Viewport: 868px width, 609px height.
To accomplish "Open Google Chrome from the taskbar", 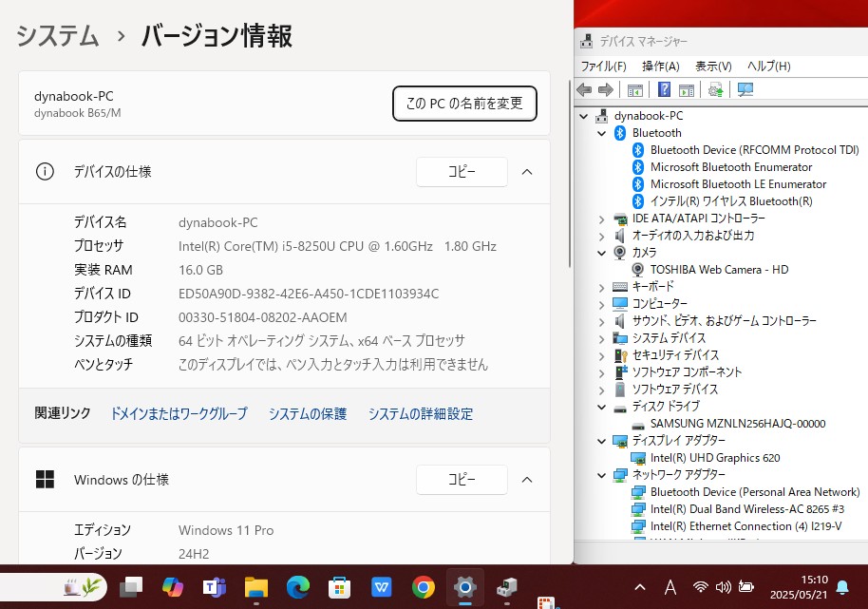I will pyautogui.click(x=423, y=587).
